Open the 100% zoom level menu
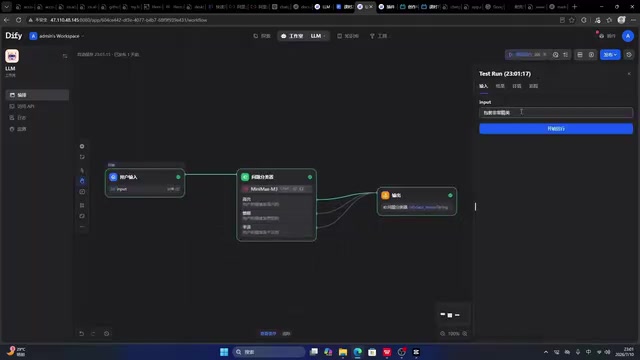Screen dimensions: 640x360 coord(453,333)
